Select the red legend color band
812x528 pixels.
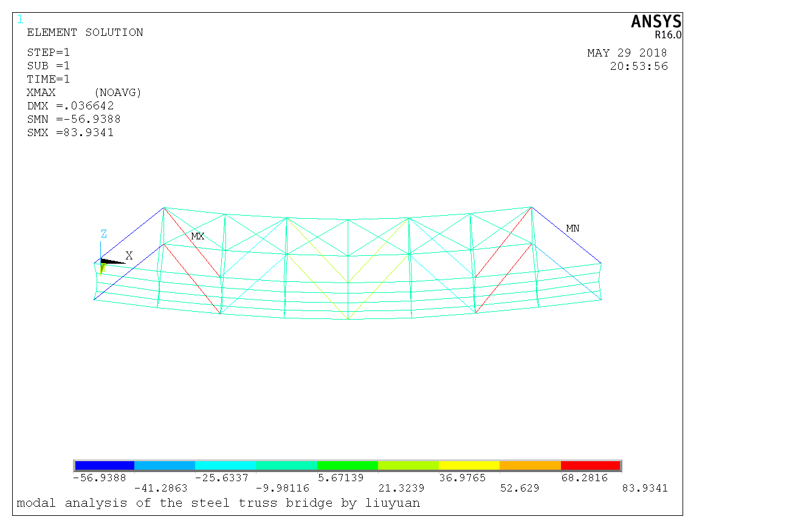coord(590,465)
